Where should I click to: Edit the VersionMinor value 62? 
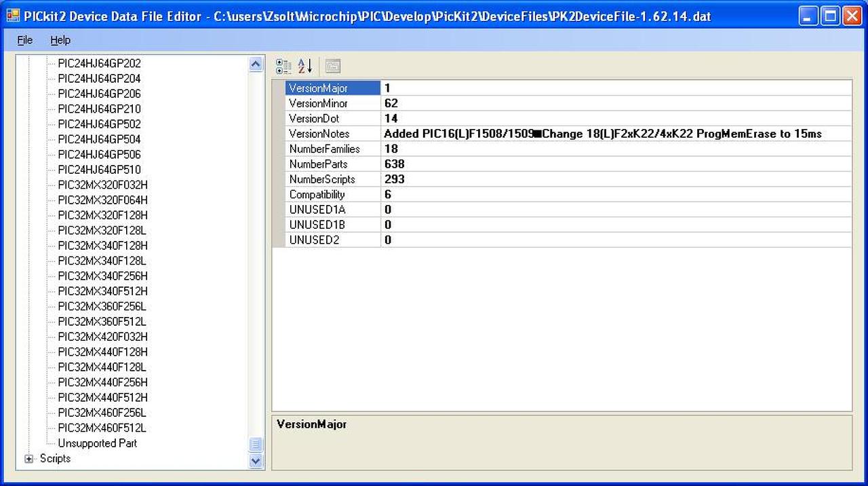(x=616, y=103)
